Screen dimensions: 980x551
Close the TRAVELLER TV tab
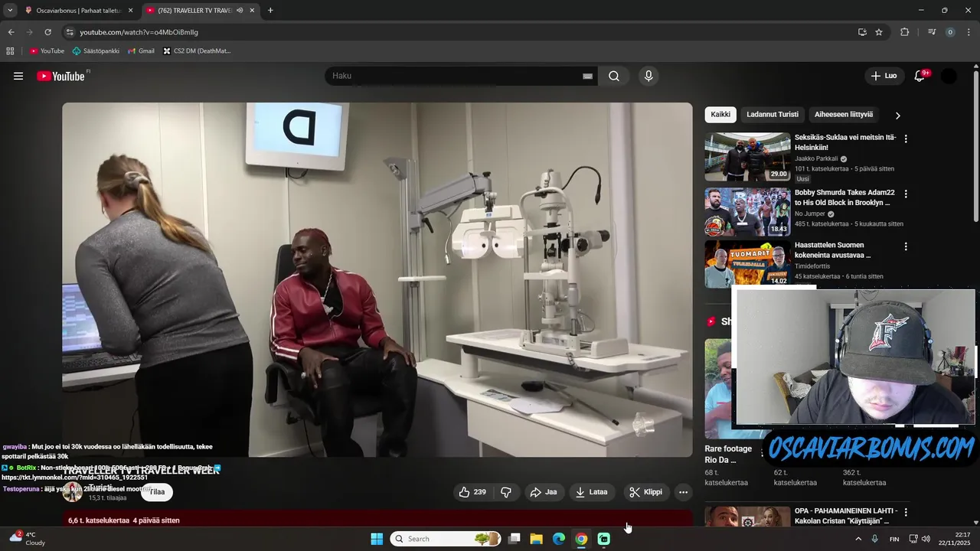252,11
